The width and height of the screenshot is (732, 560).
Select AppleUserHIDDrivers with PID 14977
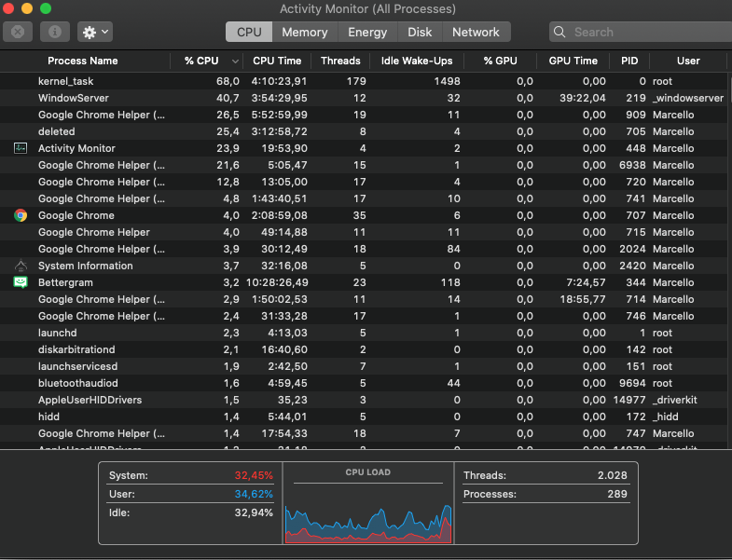[364, 400]
